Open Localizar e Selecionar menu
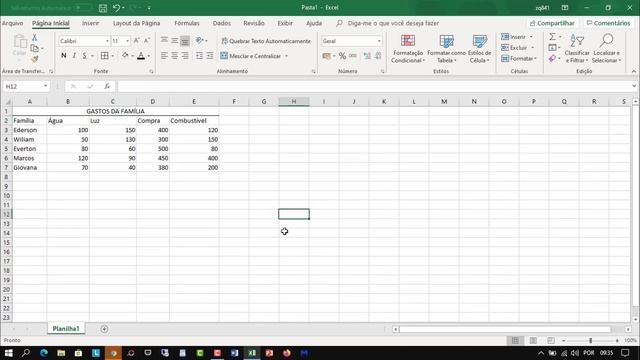Viewport: 640px width, 360px height. tap(607, 49)
